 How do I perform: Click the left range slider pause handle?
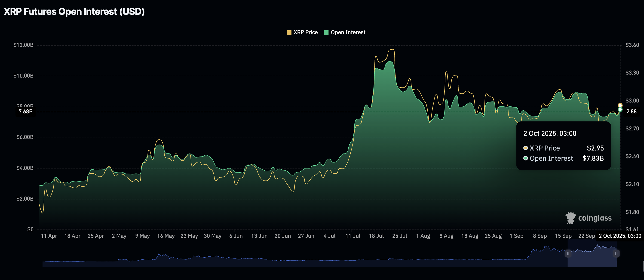click(568, 253)
